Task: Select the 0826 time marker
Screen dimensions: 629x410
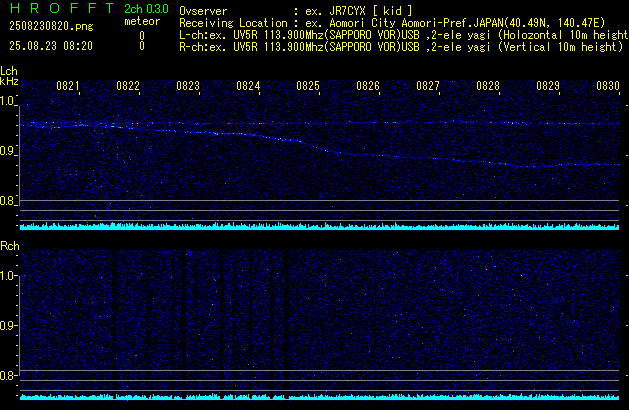Action: click(x=368, y=86)
